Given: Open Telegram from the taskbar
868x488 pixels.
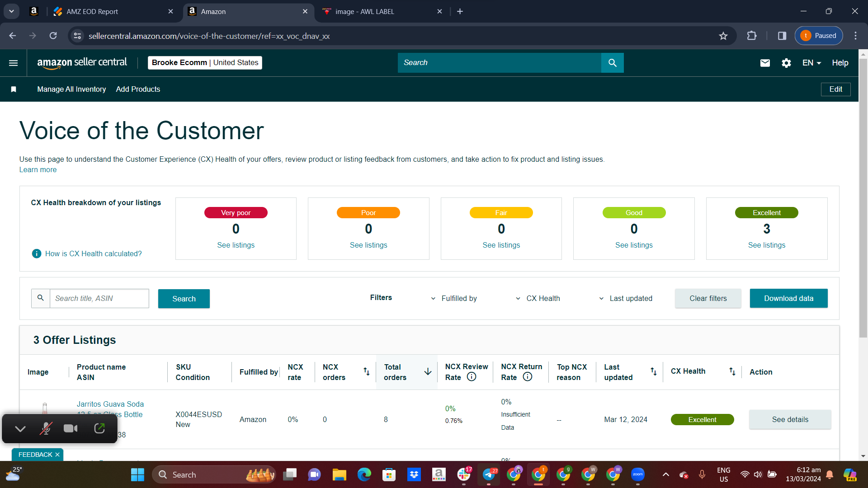Looking at the screenshot, I should tap(489, 475).
